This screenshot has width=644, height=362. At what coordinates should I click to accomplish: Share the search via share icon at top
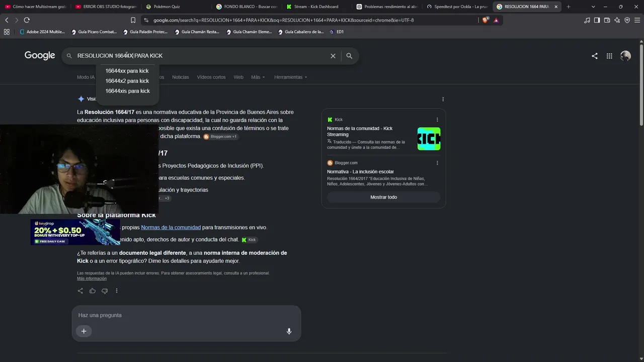point(595,56)
